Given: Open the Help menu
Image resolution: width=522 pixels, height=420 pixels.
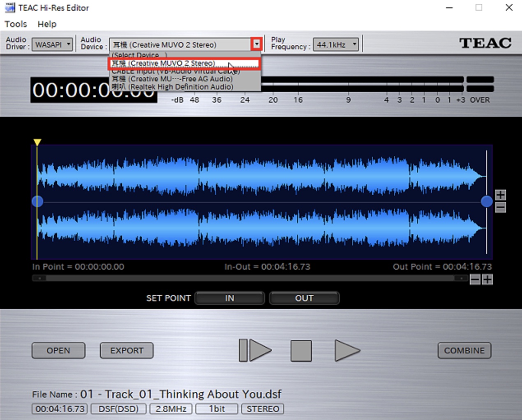Looking at the screenshot, I should (x=47, y=24).
